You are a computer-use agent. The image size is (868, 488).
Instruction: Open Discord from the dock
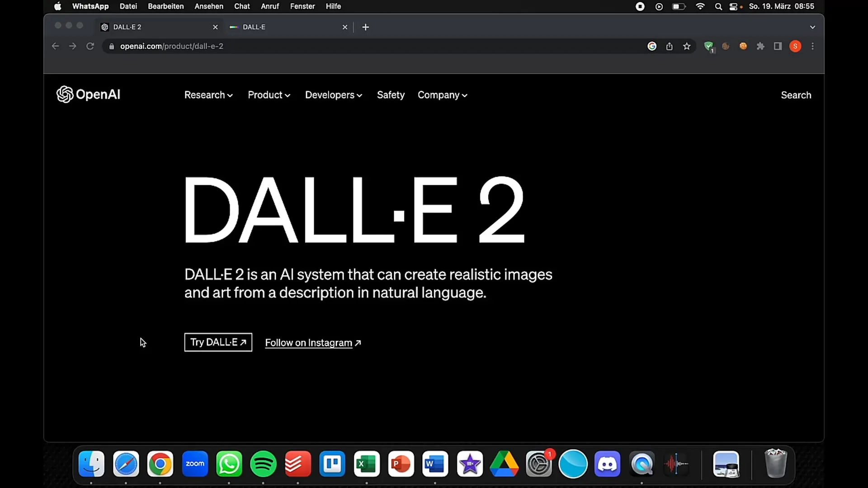tap(607, 464)
